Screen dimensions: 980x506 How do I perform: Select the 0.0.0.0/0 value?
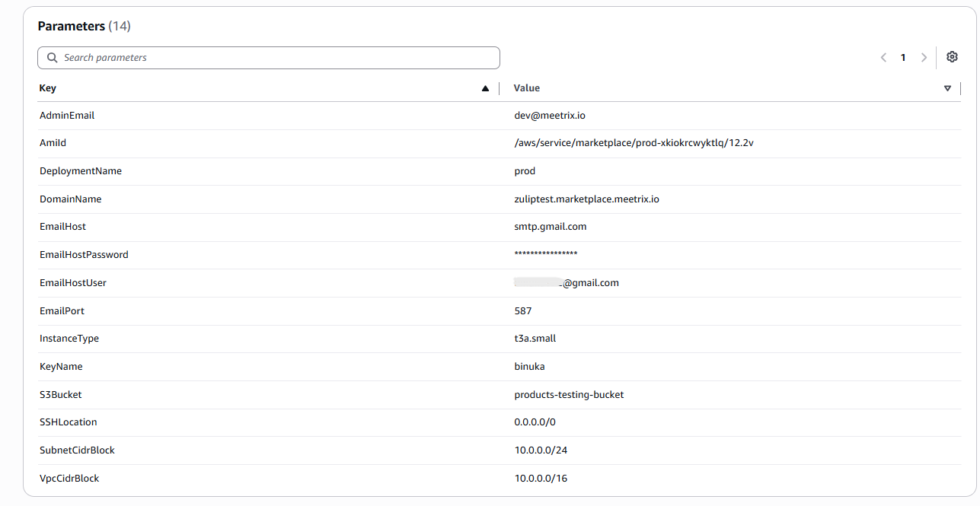click(535, 422)
